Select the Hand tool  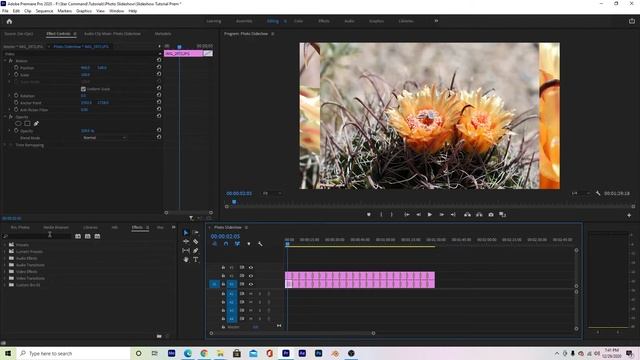pos(186,260)
